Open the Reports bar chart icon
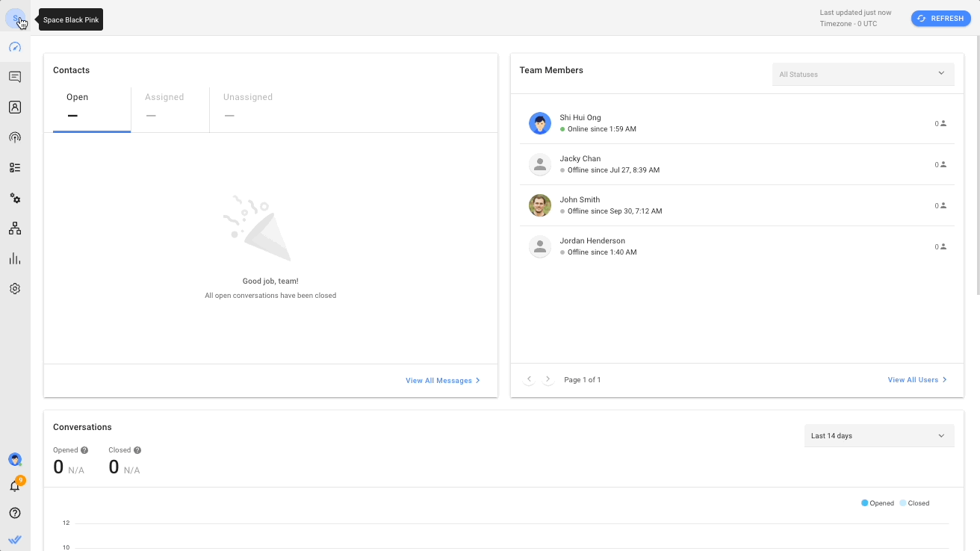The width and height of the screenshot is (980, 551). tap(15, 259)
